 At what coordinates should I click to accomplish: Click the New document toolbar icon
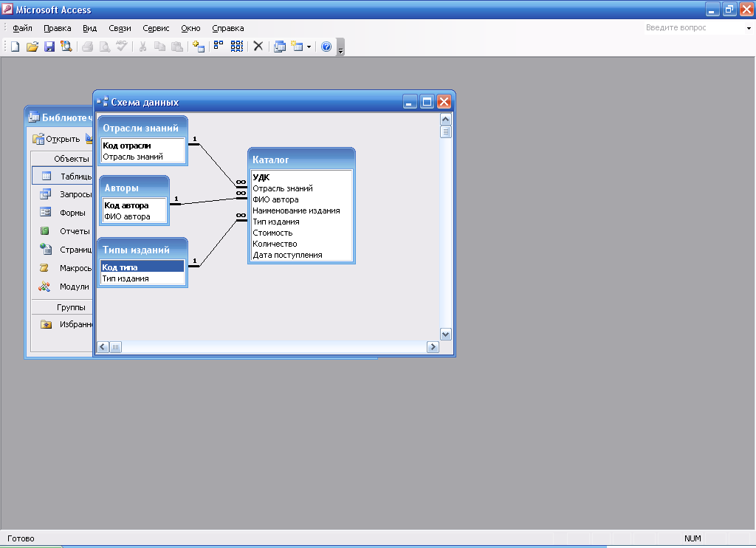(15, 47)
